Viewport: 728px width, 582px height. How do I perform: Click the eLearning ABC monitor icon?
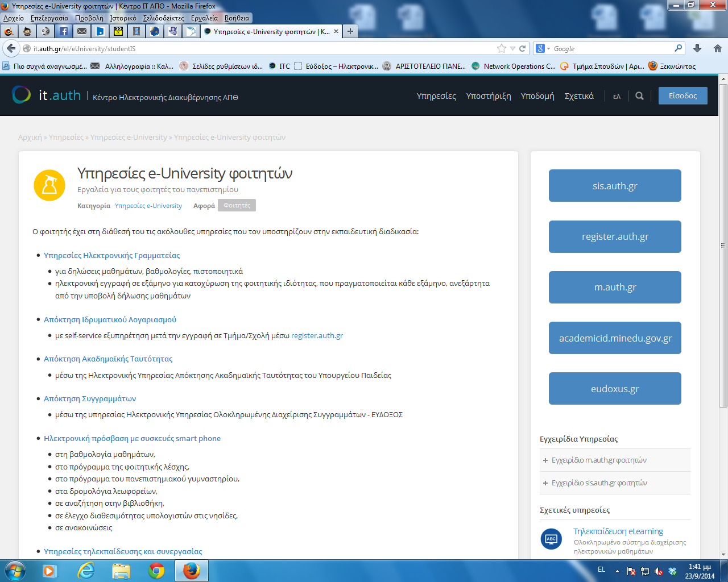(551, 539)
